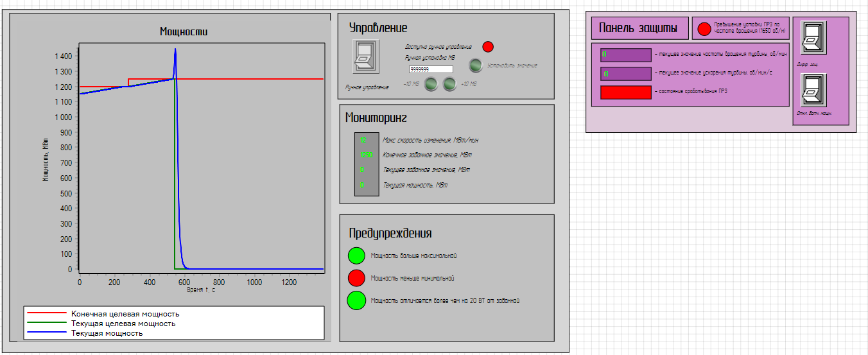Click the green monitoring values display block
Screen dimensions: 868x355
367,163
